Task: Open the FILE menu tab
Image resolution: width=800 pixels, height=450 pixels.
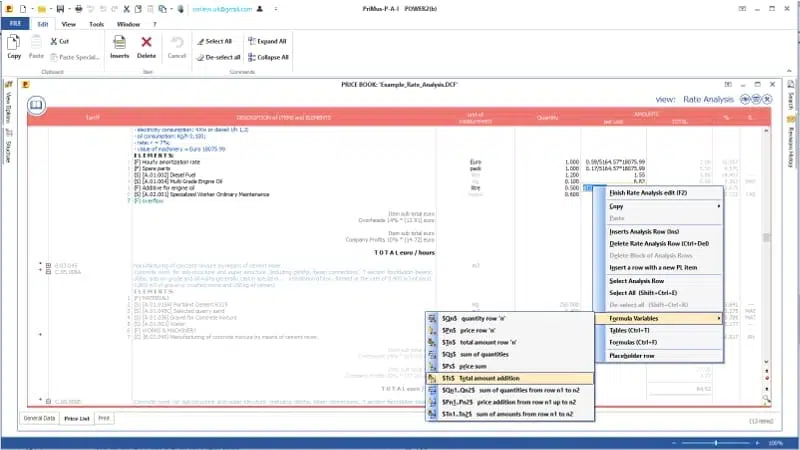Action: coord(15,23)
